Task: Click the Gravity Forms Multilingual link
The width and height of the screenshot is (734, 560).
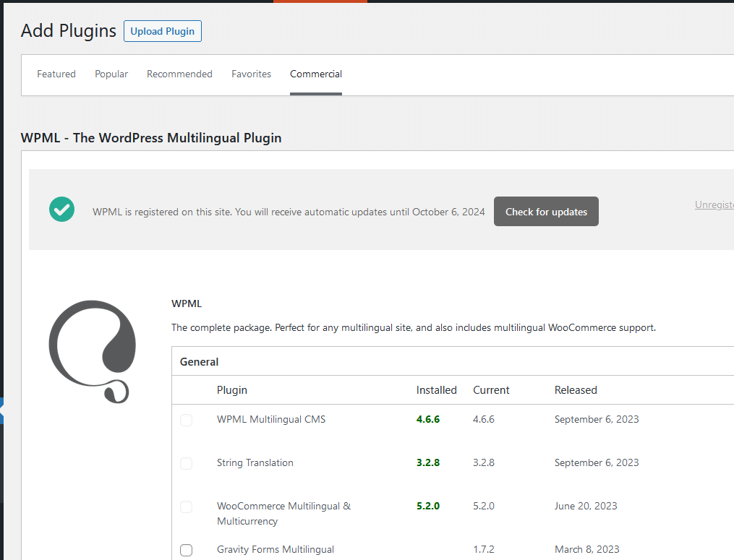Action: click(x=275, y=549)
